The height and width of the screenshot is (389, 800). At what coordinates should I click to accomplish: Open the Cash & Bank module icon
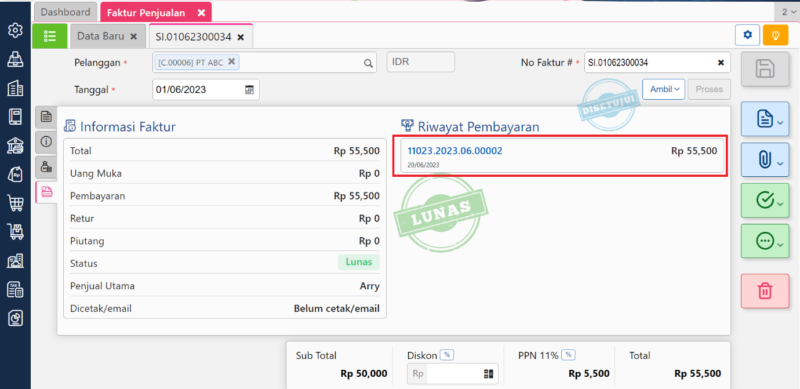15,146
